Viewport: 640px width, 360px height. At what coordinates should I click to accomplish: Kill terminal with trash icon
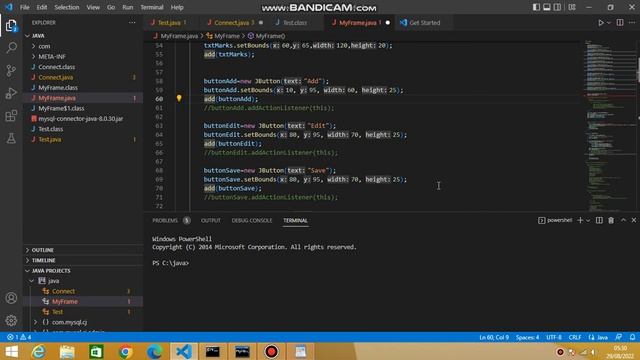[x=611, y=220]
